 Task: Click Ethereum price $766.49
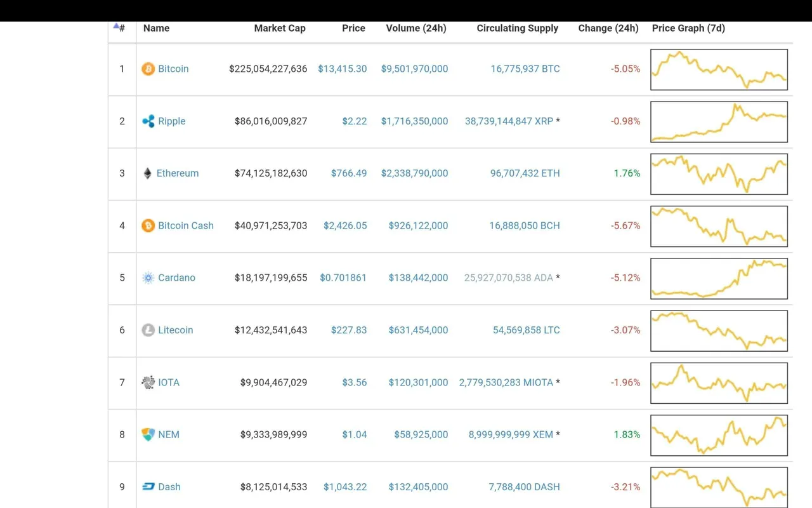(x=349, y=173)
